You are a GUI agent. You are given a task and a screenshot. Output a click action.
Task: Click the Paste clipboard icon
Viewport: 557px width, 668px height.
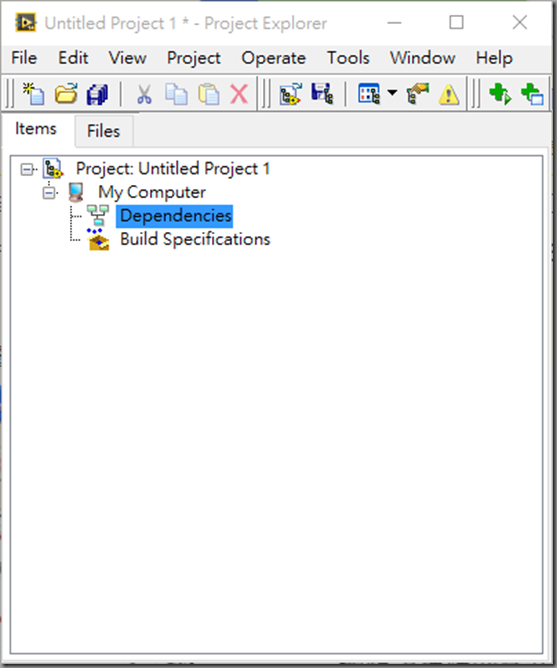[x=208, y=94]
